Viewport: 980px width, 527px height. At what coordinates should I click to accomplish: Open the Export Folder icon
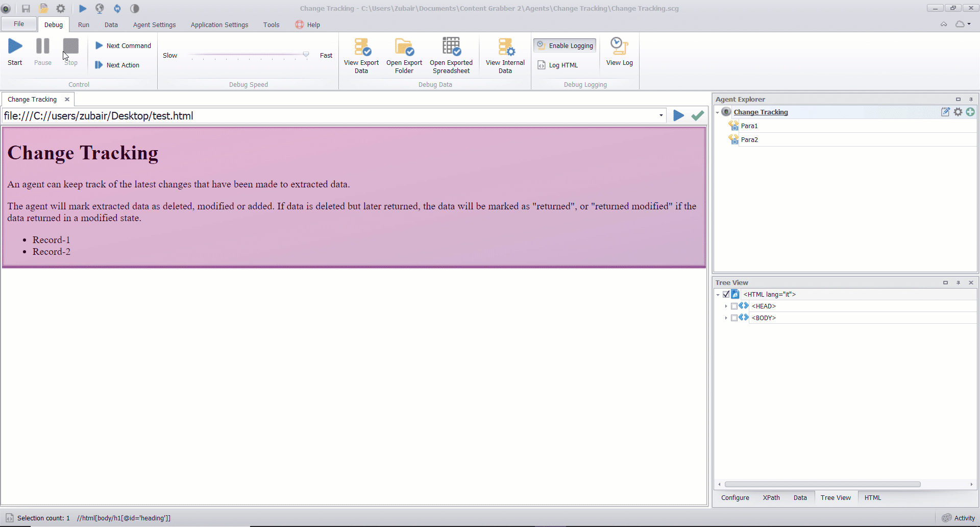[404, 46]
